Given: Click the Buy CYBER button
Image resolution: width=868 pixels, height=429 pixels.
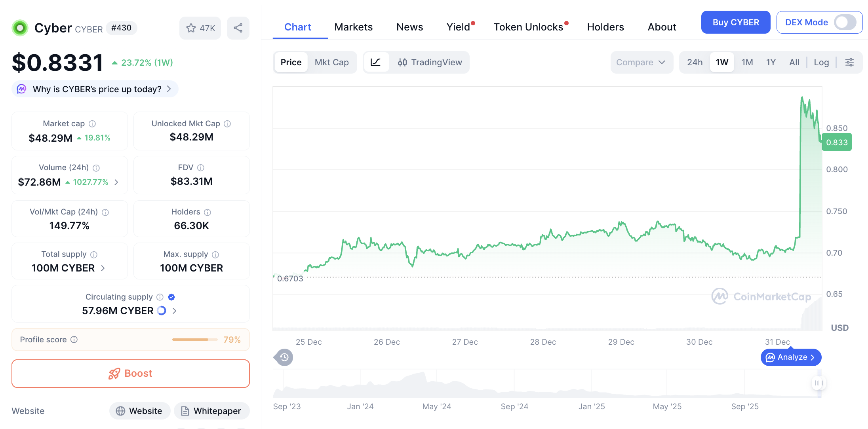Looking at the screenshot, I should (x=735, y=23).
